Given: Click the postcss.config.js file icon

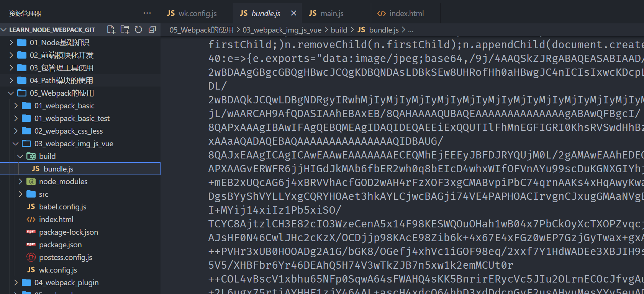Looking at the screenshot, I should tap(31, 257).
